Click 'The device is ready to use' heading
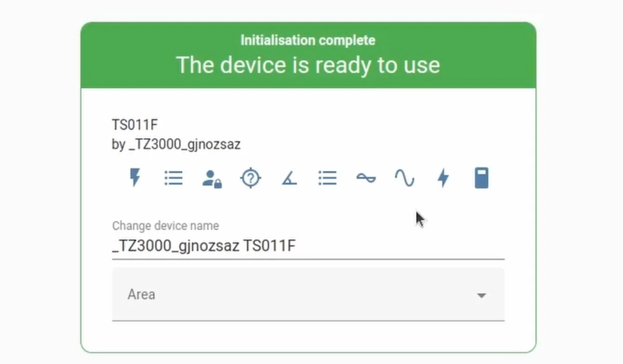623x364 pixels. click(x=308, y=65)
